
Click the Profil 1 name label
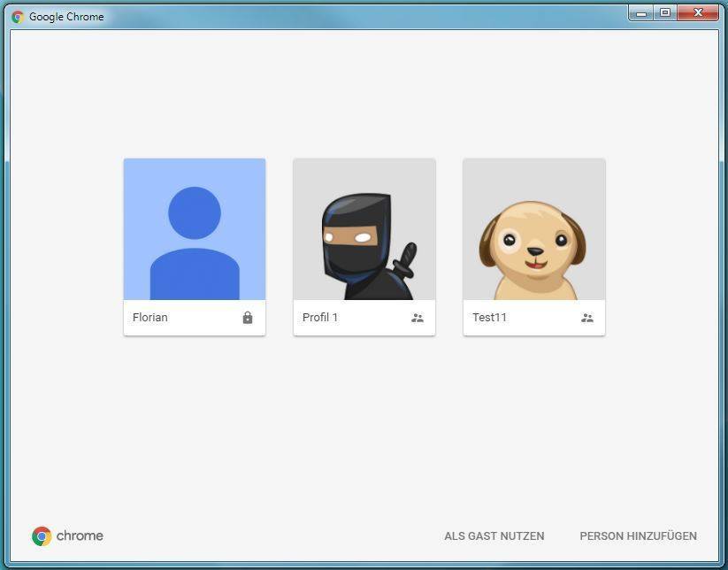(320, 317)
